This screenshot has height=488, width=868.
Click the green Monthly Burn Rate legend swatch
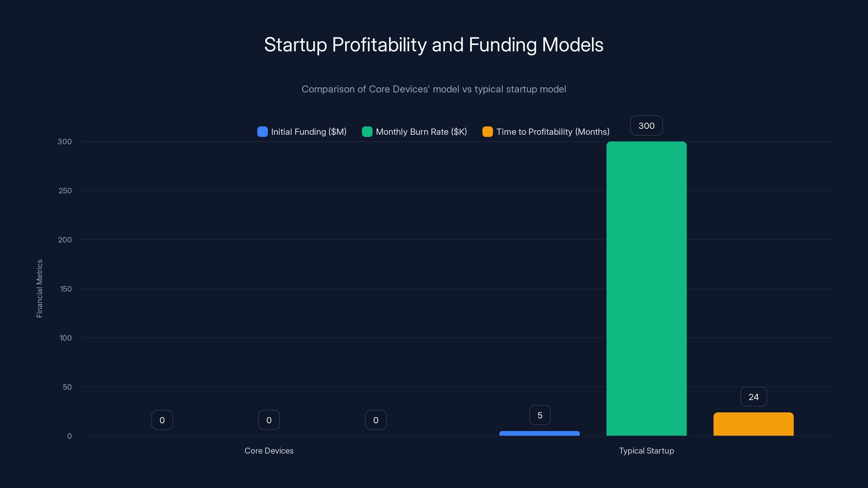367,132
